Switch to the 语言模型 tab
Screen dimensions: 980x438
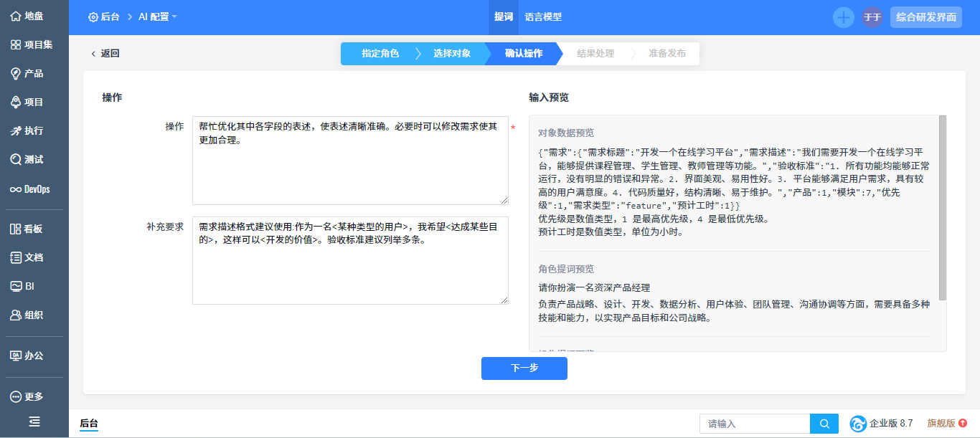[543, 17]
